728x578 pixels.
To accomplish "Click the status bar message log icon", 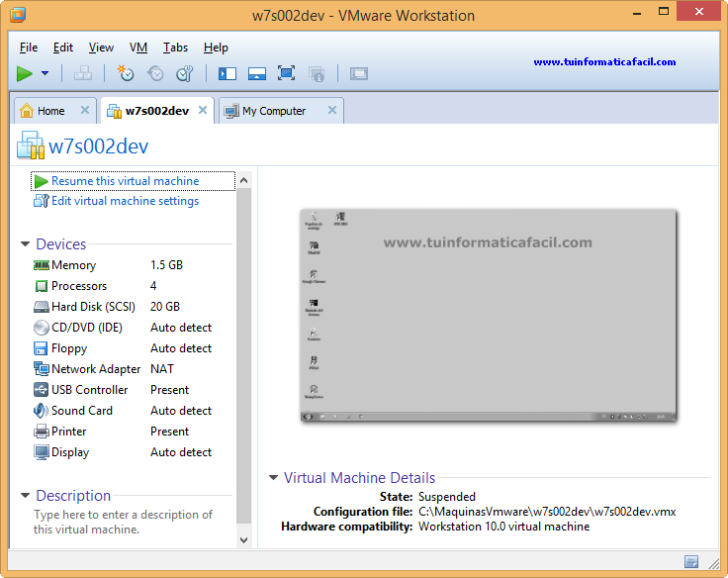I will [x=691, y=562].
